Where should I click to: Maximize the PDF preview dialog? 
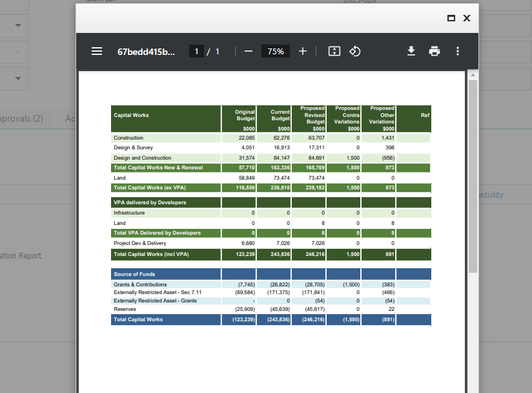[451, 18]
